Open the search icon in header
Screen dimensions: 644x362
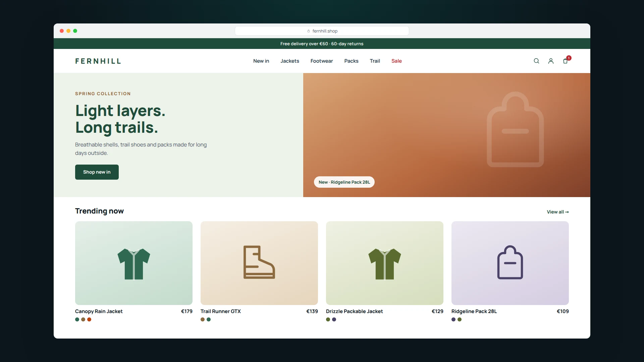point(536,61)
